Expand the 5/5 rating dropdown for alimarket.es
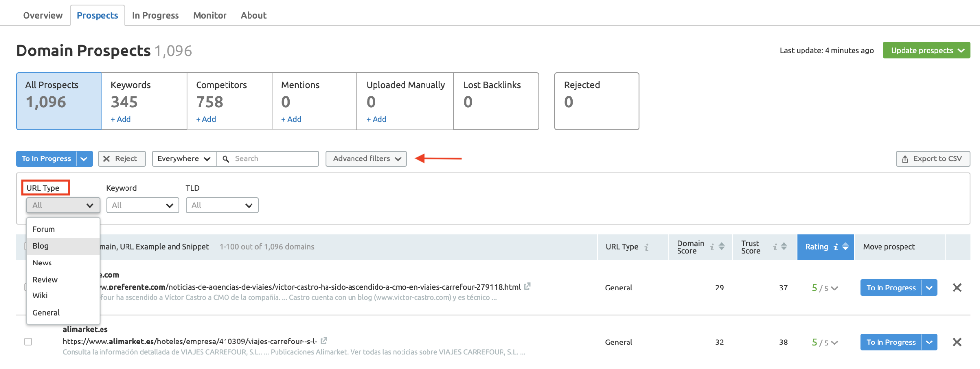The image size is (980, 369). 834,343
